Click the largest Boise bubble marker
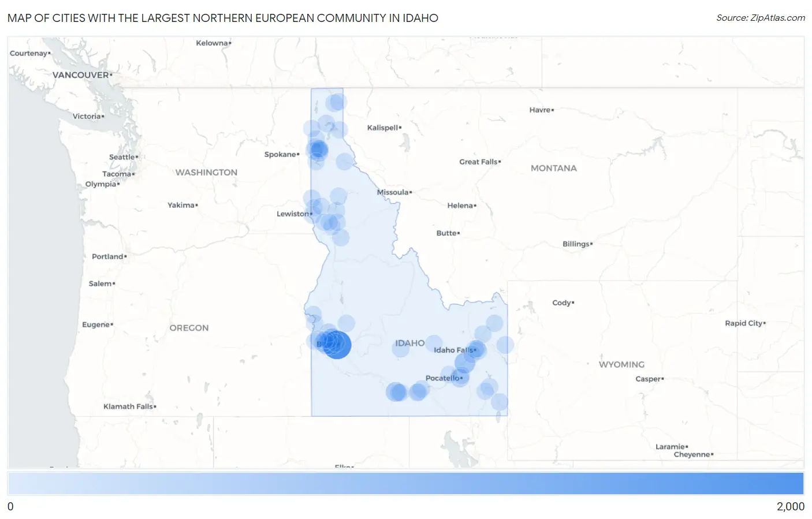812x519 pixels. click(337, 345)
